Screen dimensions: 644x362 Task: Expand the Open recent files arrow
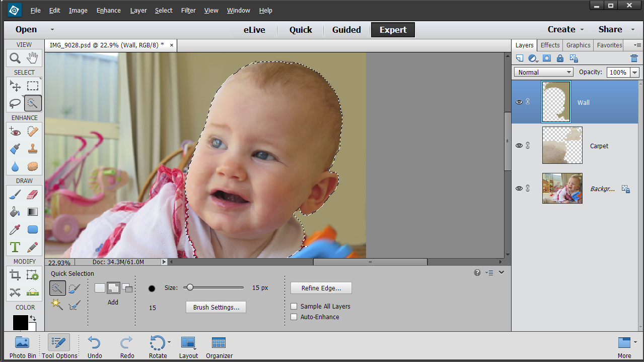(52, 29)
